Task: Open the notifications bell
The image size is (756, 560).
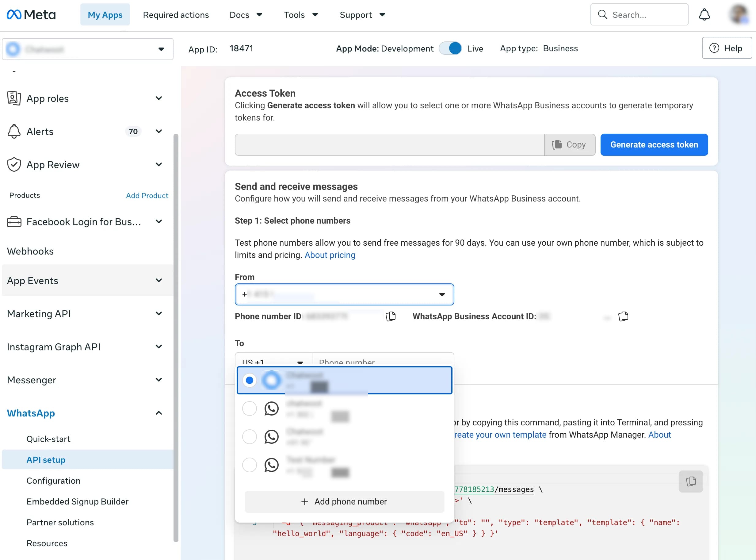Action: (x=704, y=15)
